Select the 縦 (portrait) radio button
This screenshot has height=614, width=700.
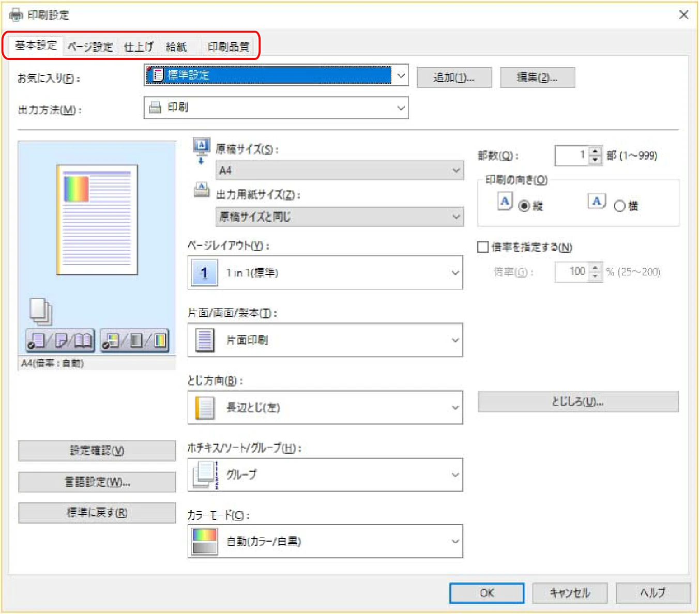click(524, 206)
